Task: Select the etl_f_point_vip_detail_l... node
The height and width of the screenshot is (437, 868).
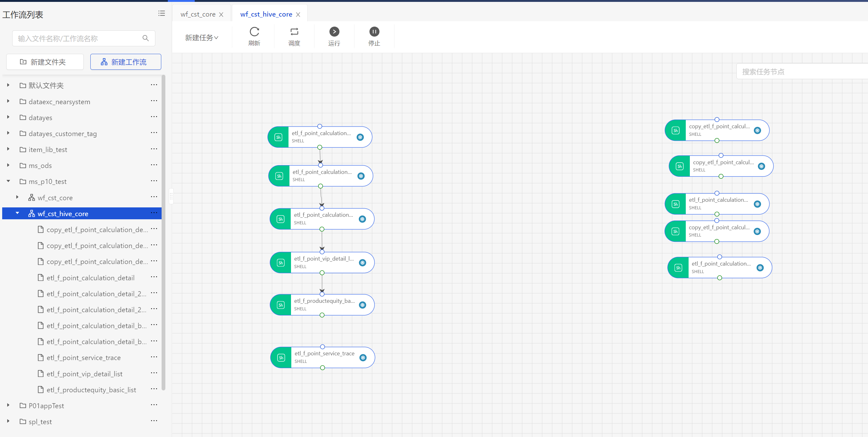Action: (x=322, y=263)
